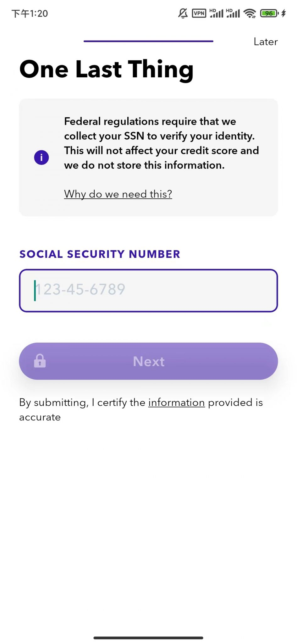
Task: Tap the VPN status icon
Action: point(199,13)
